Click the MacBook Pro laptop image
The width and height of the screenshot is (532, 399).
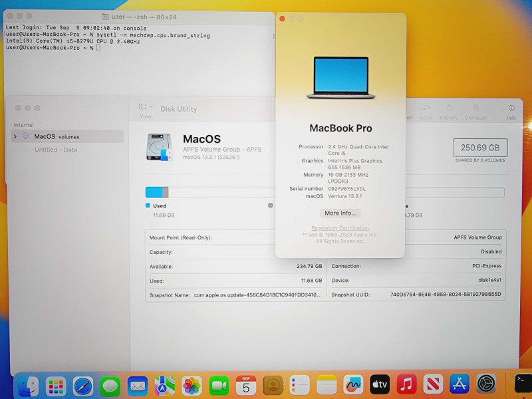coord(340,78)
